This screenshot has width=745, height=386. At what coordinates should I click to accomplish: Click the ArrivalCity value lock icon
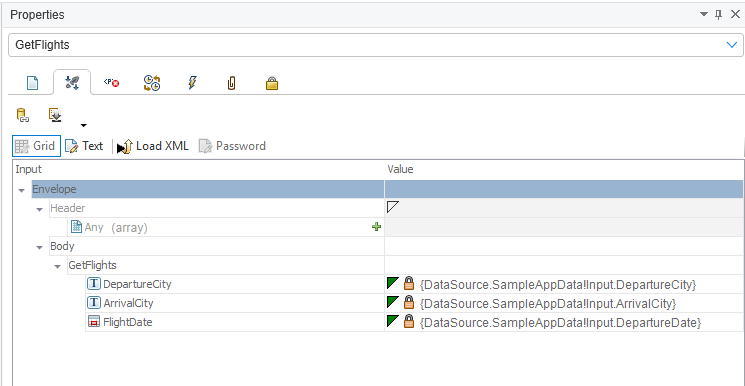409,303
